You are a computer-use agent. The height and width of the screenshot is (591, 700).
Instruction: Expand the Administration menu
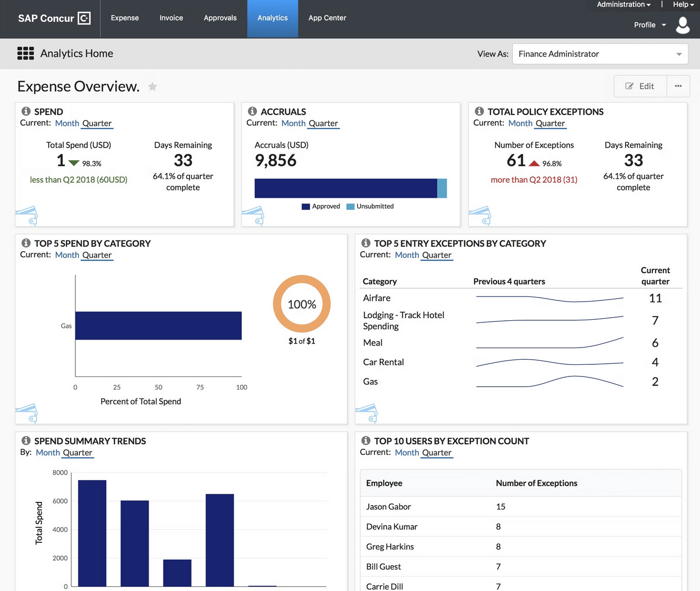(623, 5)
